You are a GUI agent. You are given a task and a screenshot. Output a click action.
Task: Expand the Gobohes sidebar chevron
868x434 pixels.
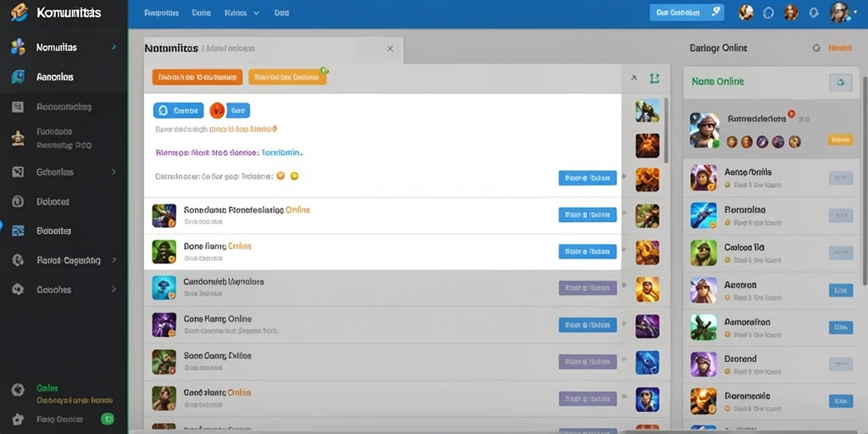tap(114, 289)
